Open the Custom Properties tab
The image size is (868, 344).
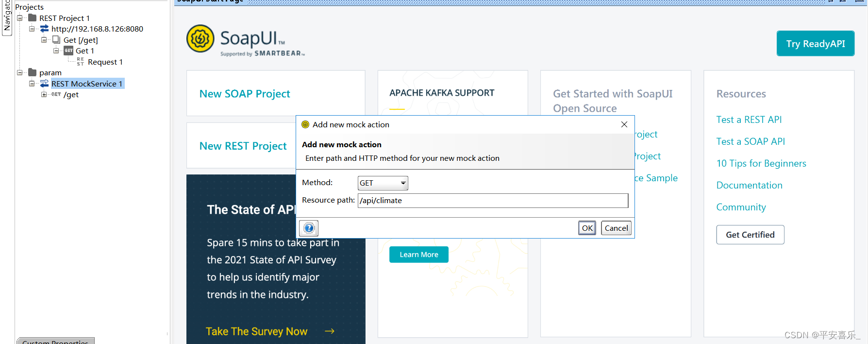55,341
